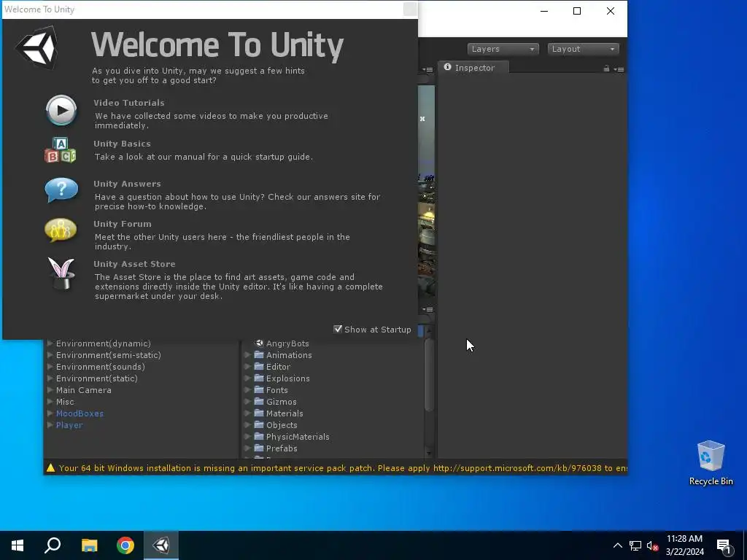Select the Explosions folder icon

pos(259,378)
